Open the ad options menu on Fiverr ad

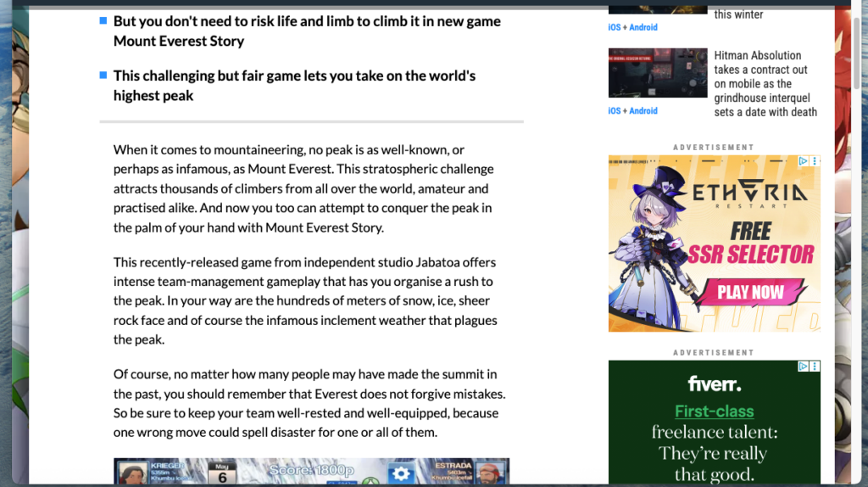tap(815, 367)
